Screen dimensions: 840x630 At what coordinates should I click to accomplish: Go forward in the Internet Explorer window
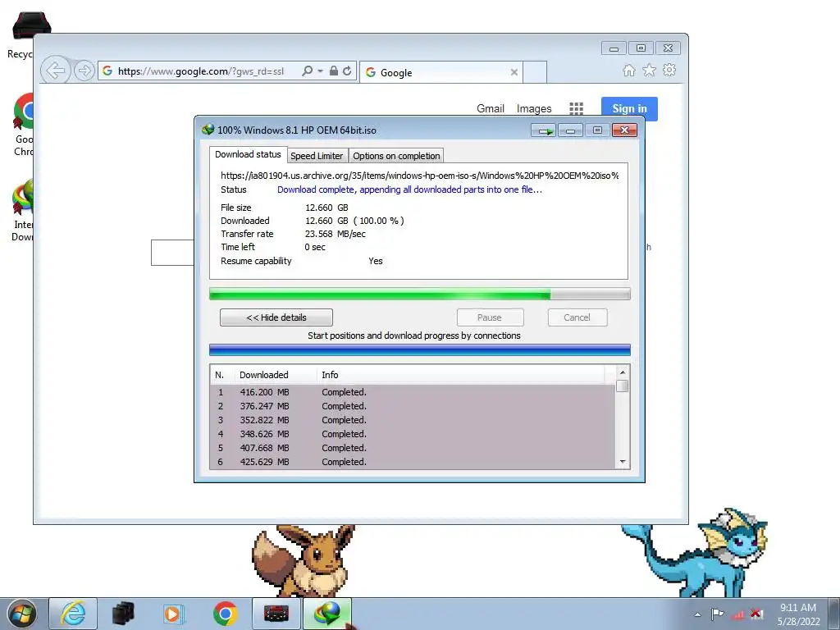(x=84, y=71)
